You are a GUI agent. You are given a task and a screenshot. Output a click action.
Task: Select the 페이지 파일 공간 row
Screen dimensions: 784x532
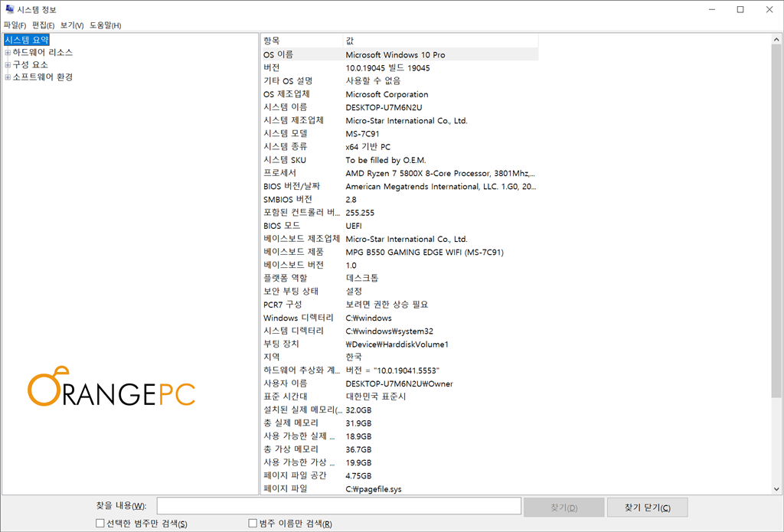400,476
